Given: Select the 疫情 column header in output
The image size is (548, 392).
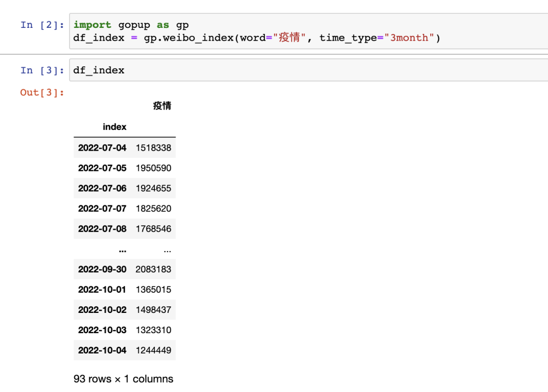Looking at the screenshot, I should (x=163, y=105).
